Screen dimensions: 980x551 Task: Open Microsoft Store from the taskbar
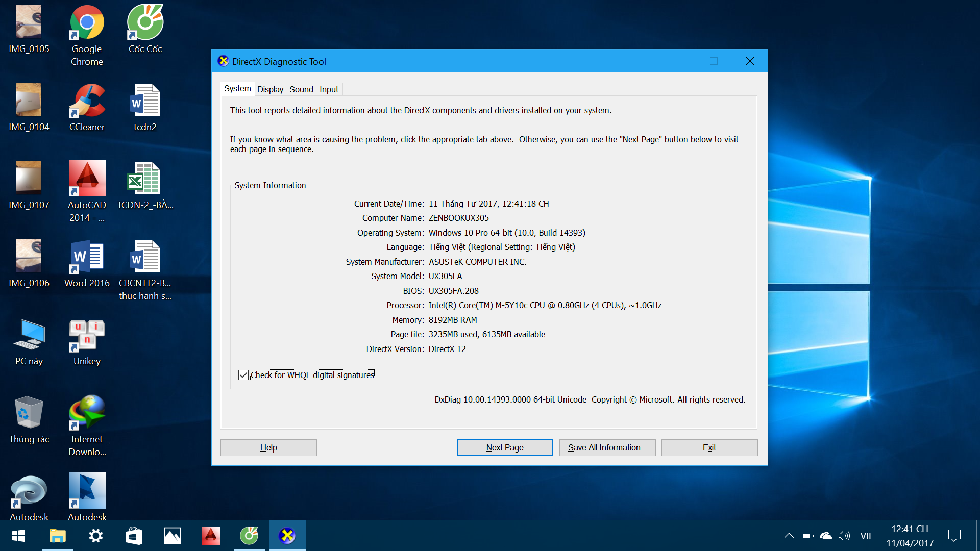pyautogui.click(x=134, y=536)
